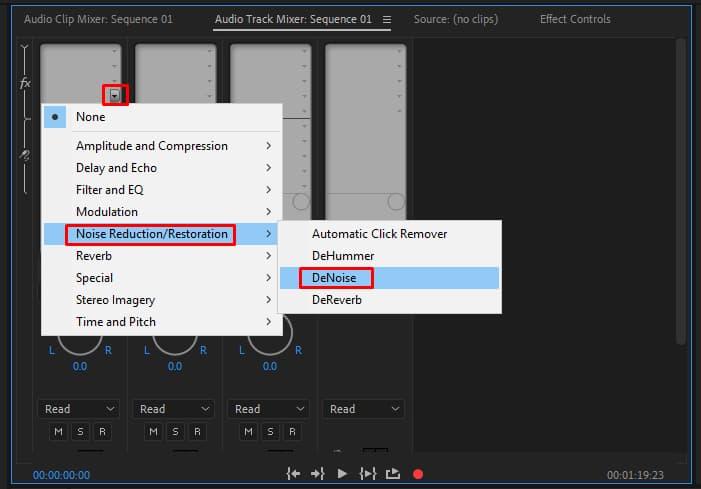Click second track's 0.0 pan value
Image resolution: width=701 pixels, height=489 pixels.
[175, 367]
